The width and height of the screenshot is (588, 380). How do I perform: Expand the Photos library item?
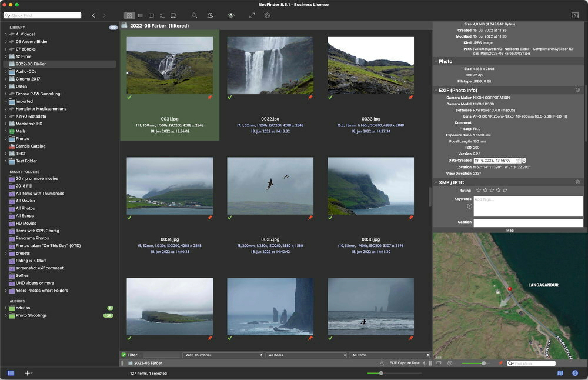6,139
